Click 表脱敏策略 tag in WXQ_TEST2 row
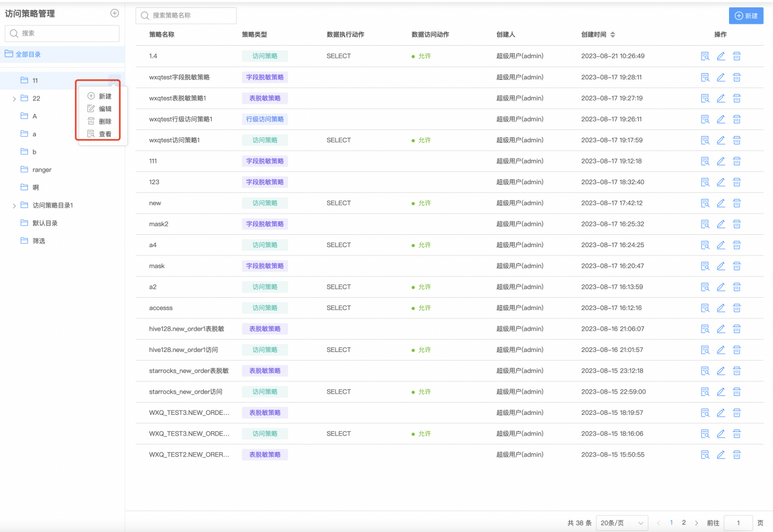 click(265, 455)
